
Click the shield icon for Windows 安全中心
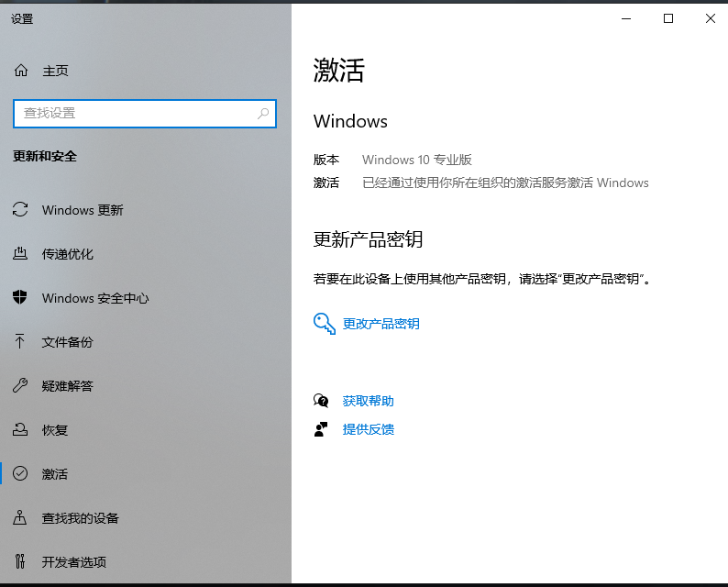pos(20,297)
